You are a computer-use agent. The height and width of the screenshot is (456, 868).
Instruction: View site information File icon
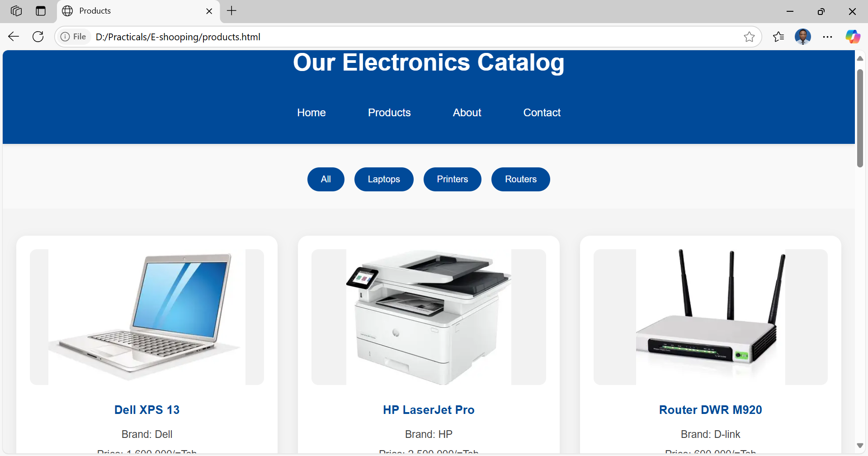tap(74, 37)
